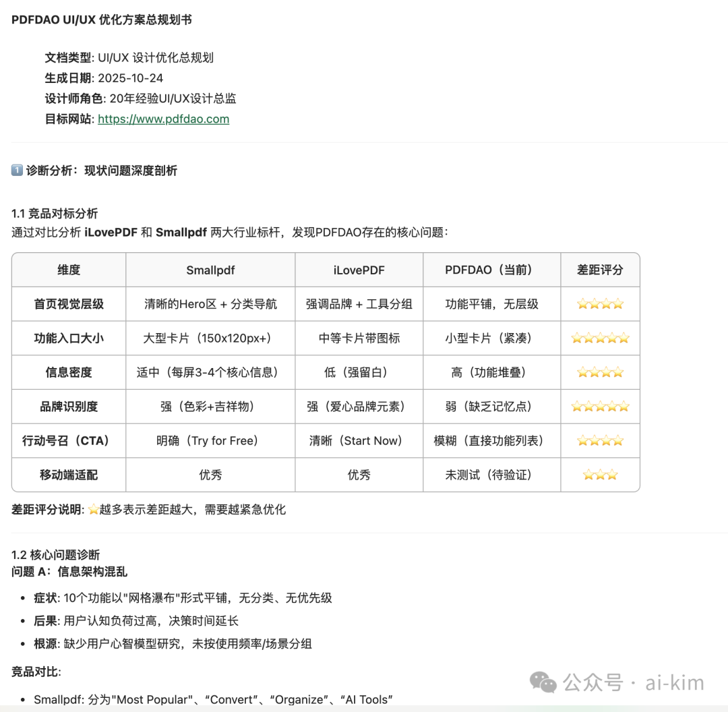This screenshot has height=712, width=728.
Task: Click the Smallpdf column header
Action: [x=210, y=270]
